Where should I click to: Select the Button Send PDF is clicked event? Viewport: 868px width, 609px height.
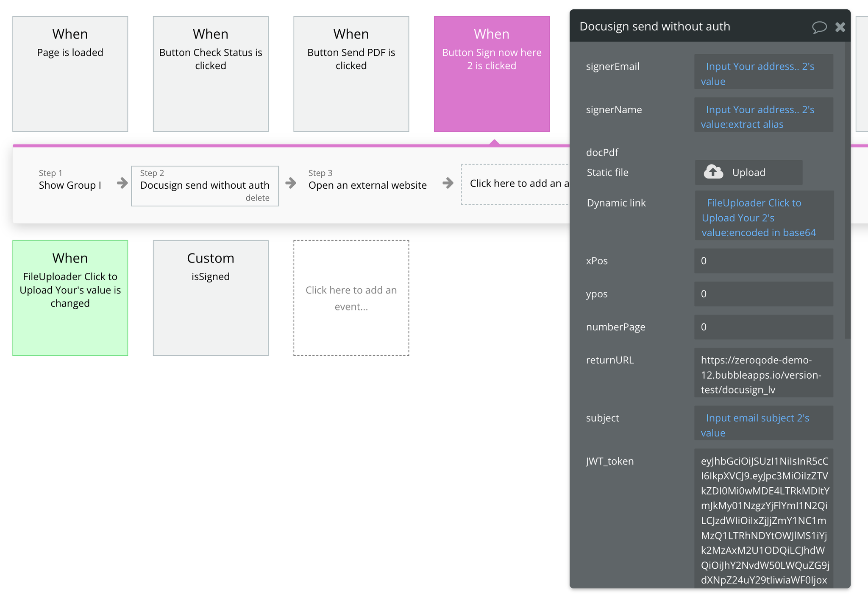click(351, 74)
